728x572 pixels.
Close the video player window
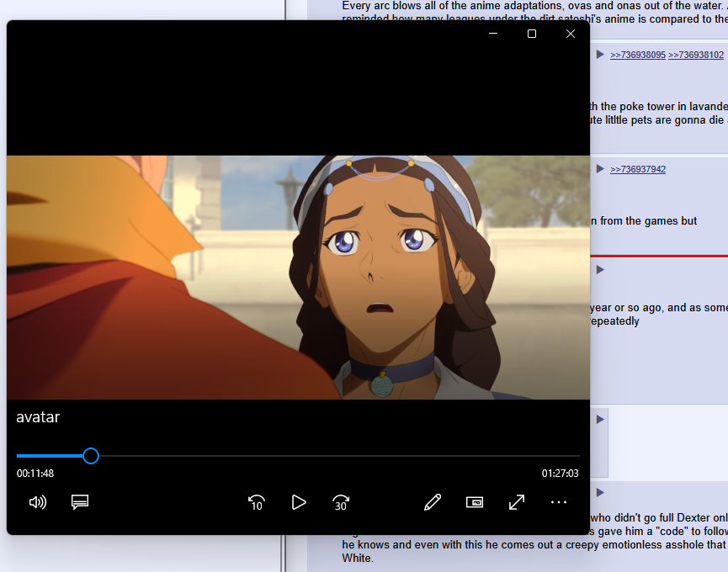pyautogui.click(x=571, y=34)
